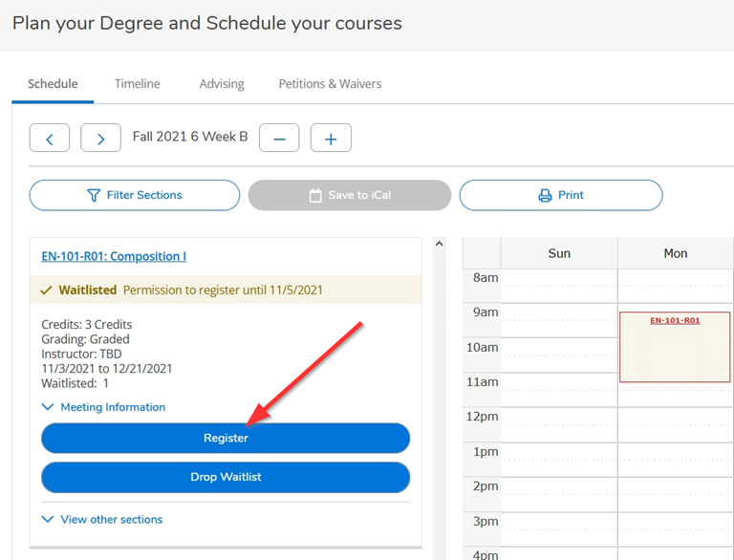
Task: Expand Meeting Information
Action: (x=103, y=407)
